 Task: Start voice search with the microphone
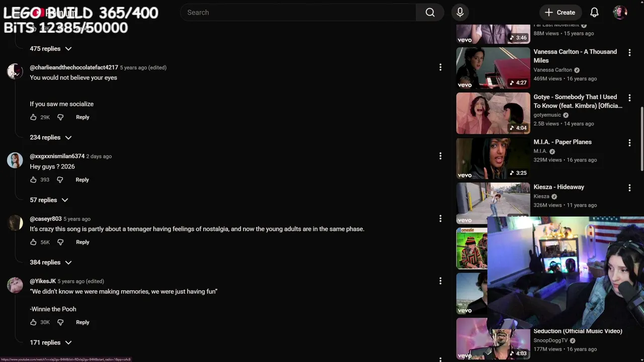(460, 13)
